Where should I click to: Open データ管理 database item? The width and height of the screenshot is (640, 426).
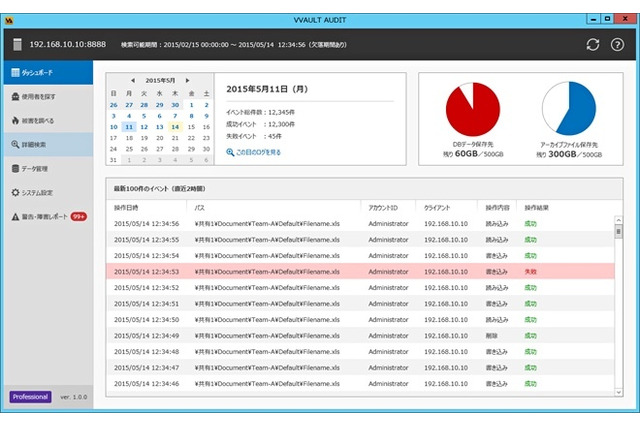(x=46, y=169)
